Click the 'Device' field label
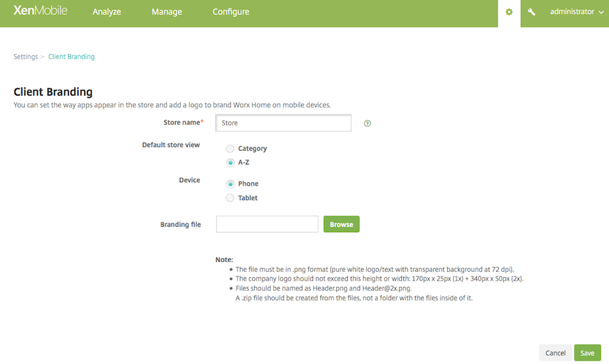Viewport: 609px width, 364px height. [x=189, y=180]
